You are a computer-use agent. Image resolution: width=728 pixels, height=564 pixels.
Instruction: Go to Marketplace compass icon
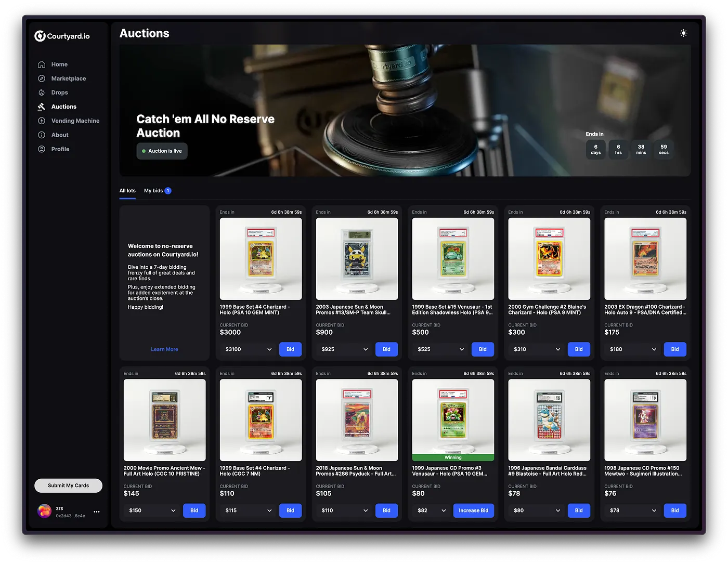(42, 78)
